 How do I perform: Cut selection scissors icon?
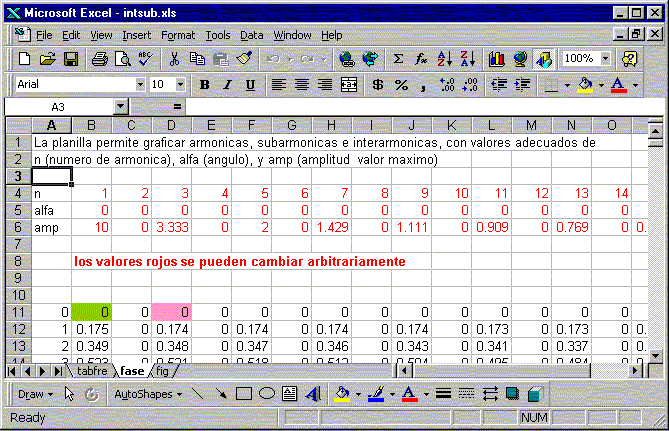pyautogui.click(x=174, y=59)
